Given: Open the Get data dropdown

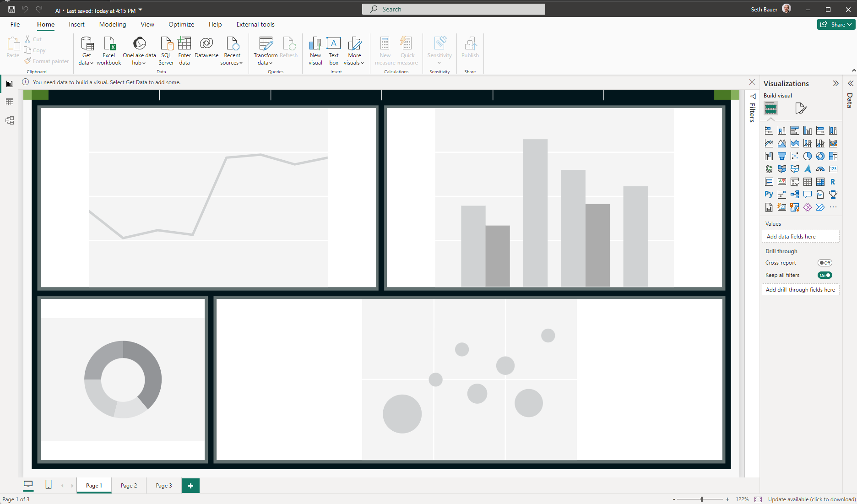Looking at the screenshot, I should click(x=86, y=50).
